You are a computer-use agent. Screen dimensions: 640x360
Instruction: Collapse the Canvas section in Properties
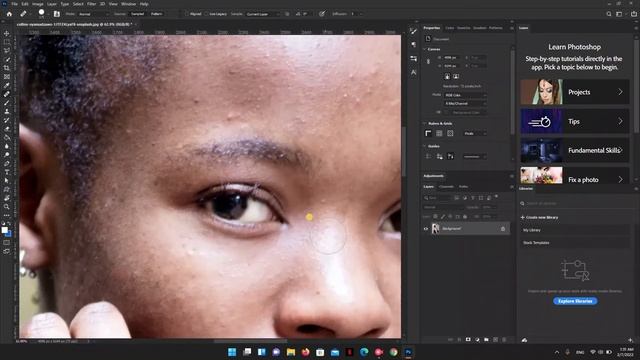425,49
